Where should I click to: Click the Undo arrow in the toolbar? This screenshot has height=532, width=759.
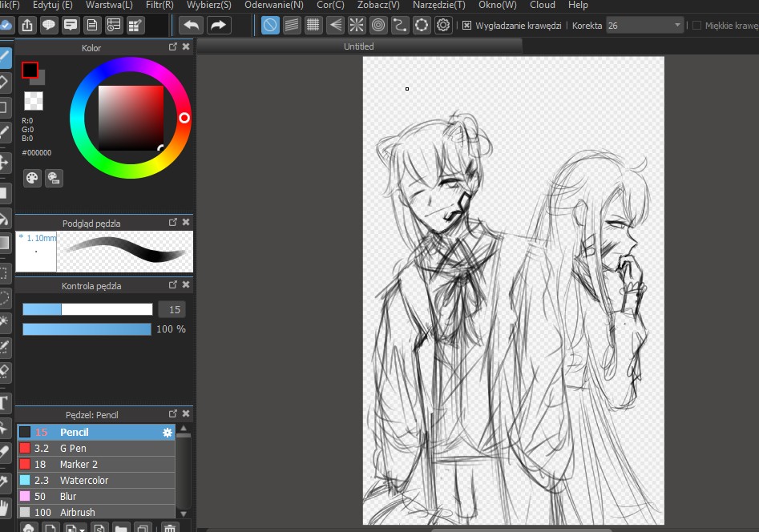coord(191,25)
